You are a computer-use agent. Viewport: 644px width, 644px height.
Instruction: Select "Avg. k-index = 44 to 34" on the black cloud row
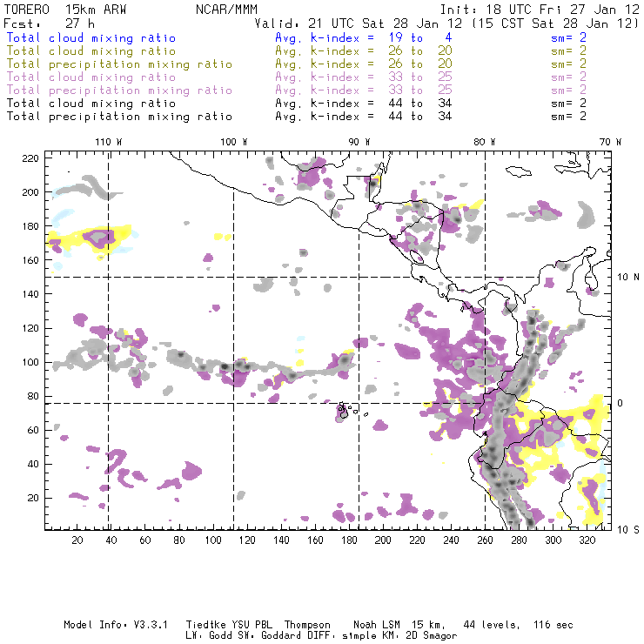(x=364, y=103)
